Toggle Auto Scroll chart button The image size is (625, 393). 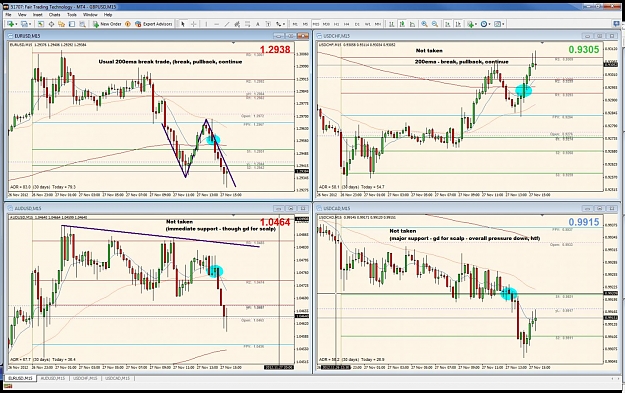click(x=448, y=24)
